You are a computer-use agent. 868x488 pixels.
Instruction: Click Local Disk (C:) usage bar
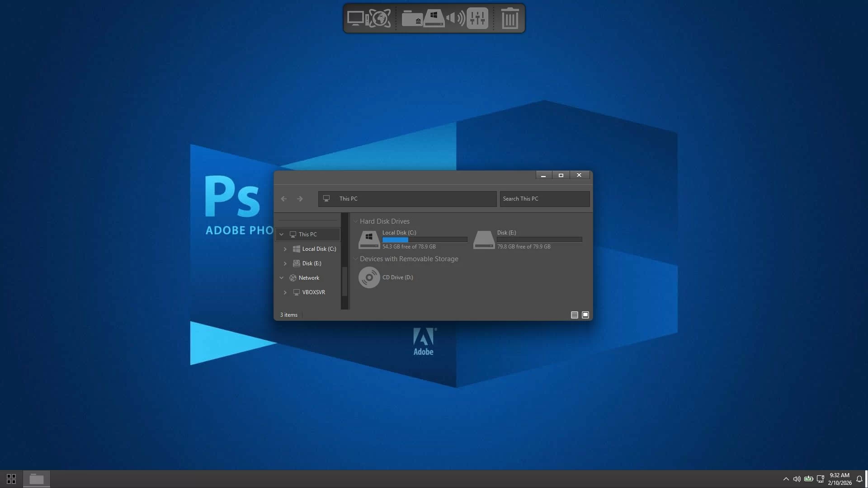pyautogui.click(x=425, y=240)
